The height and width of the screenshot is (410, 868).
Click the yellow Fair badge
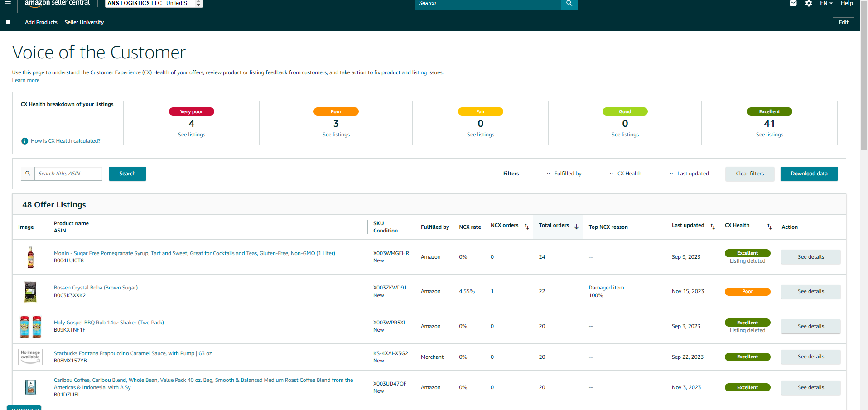[481, 111]
